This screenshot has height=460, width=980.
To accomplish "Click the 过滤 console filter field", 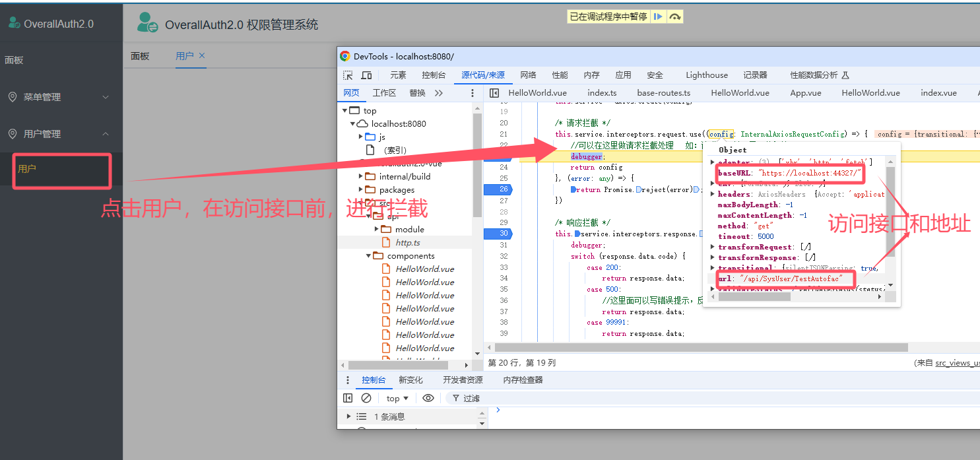I will tap(660, 398).
